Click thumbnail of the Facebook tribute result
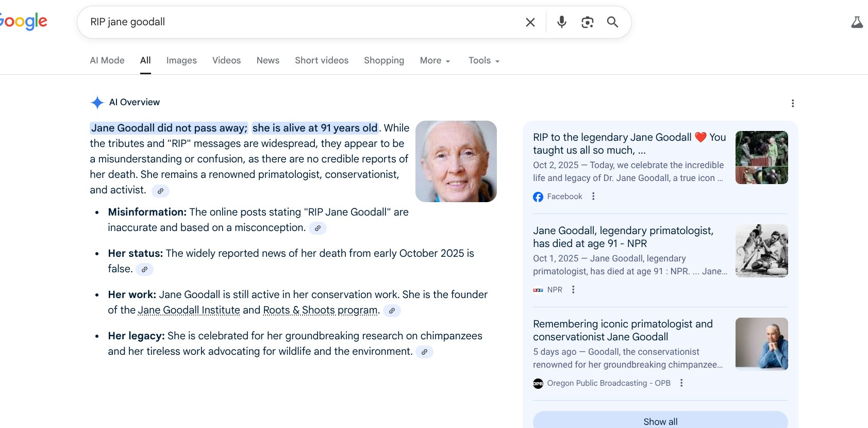Screen dimensions: 868x428 click(762, 157)
